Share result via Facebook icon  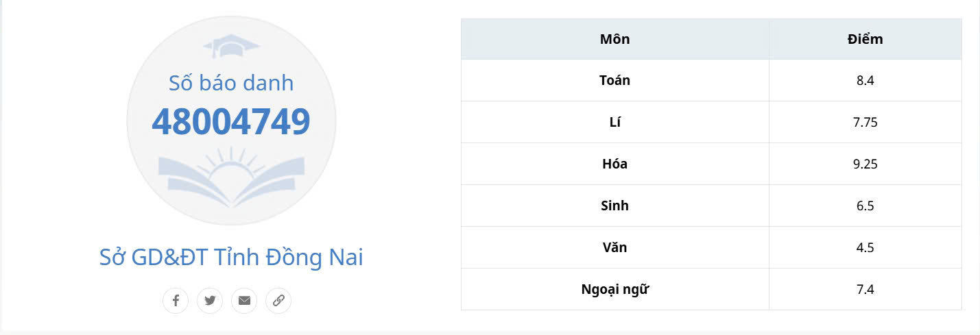[x=176, y=300]
